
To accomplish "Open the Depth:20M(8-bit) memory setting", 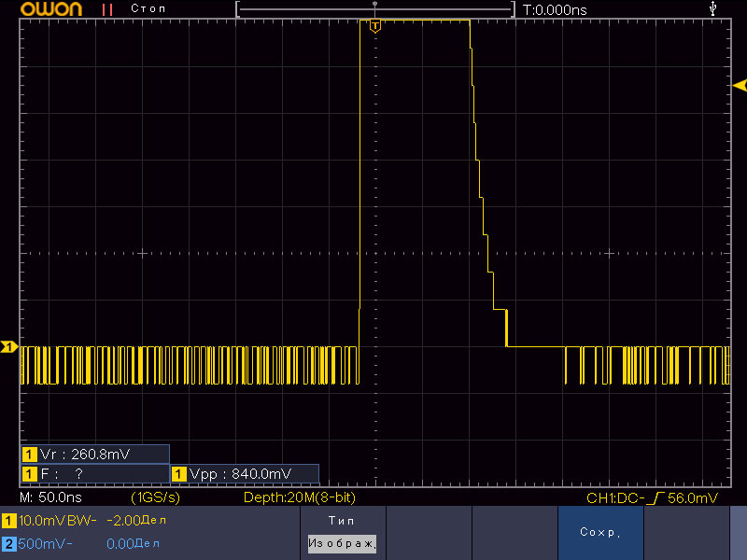I will point(299,498).
